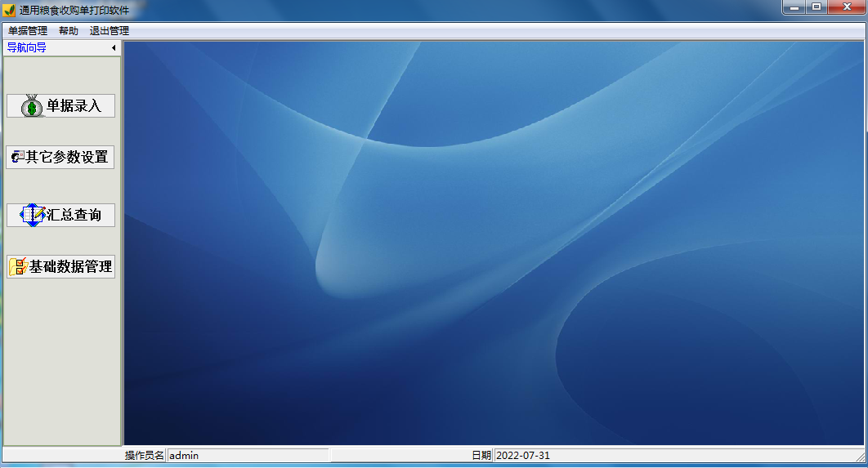Viewport: 868px width, 468px height.
Task: Open the 单据管理 menu
Action: (28, 31)
